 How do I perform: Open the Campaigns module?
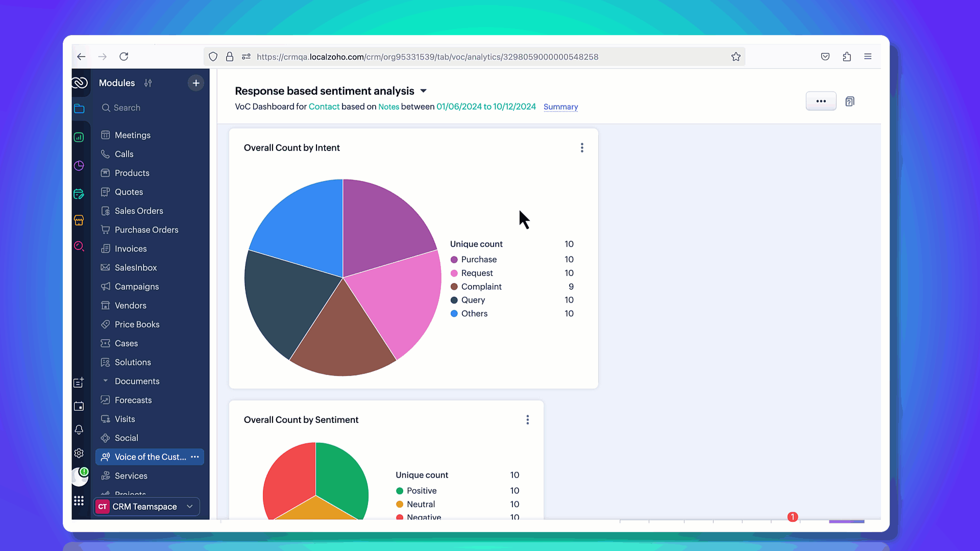coord(136,287)
